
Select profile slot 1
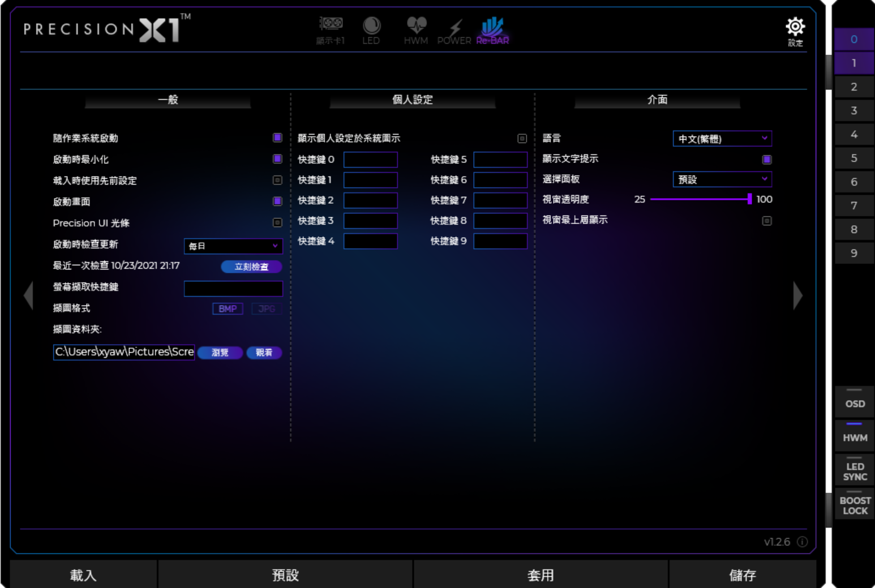point(854,63)
